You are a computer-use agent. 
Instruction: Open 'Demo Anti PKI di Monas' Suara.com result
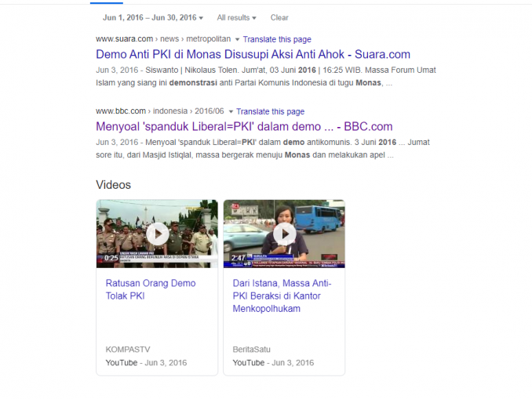tap(253, 54)
